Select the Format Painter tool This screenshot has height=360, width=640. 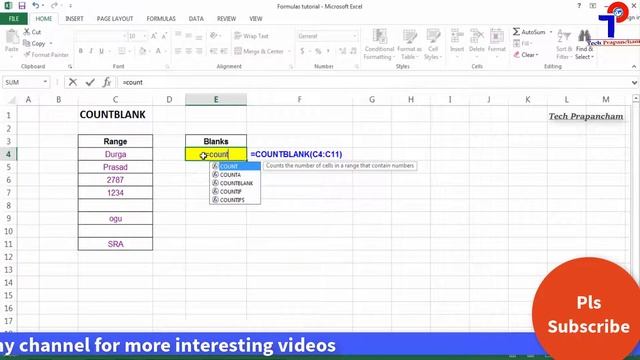pos(46,54)
